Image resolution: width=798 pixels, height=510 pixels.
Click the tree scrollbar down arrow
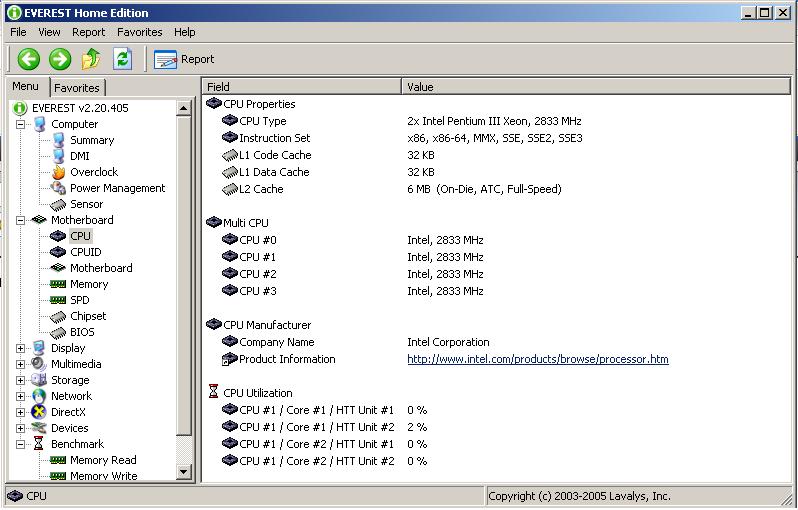tap(184, 472)
